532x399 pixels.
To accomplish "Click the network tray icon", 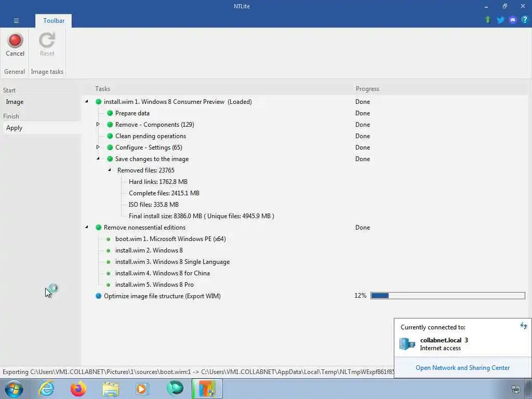I will tap(516, 389).
